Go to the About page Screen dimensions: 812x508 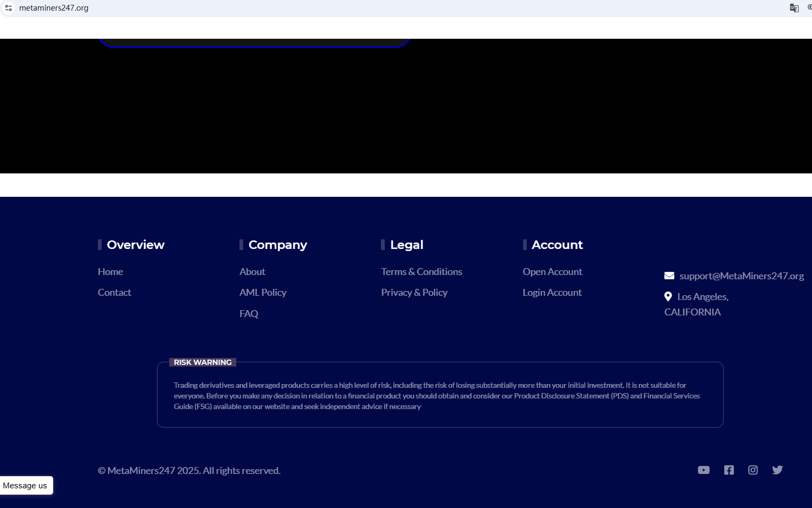(x=252, y=272)
